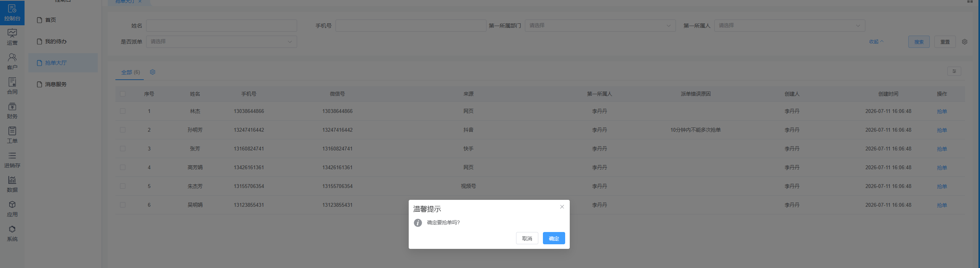Switch to the 全部 (6) tab
This screenshot has width=980, height=268.
pos(130,72)
